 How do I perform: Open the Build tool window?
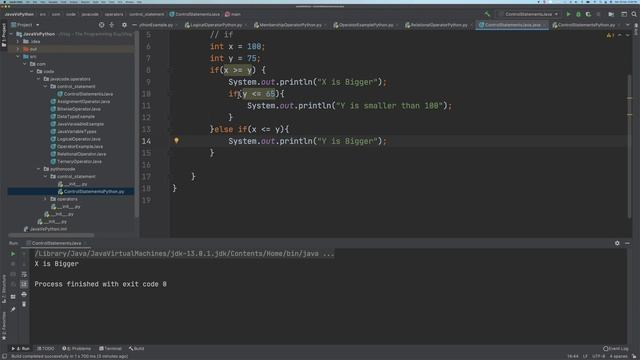pyautogui.click(x=136, y=349)
